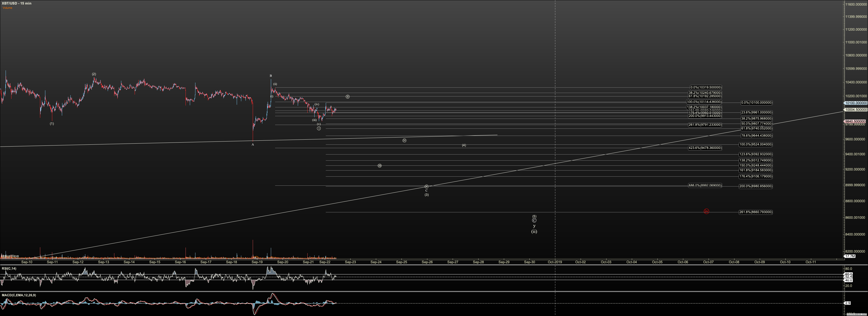Select the (4) wave label
This screenshot has width=868, height=316.
[464, 145]
